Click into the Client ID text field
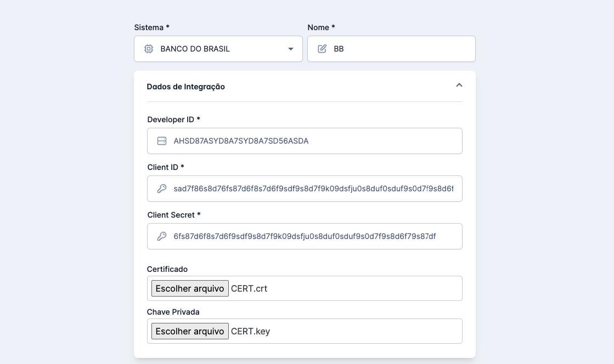Image resolution: width=614 pixels, height=364 pixels. (313, 189)
